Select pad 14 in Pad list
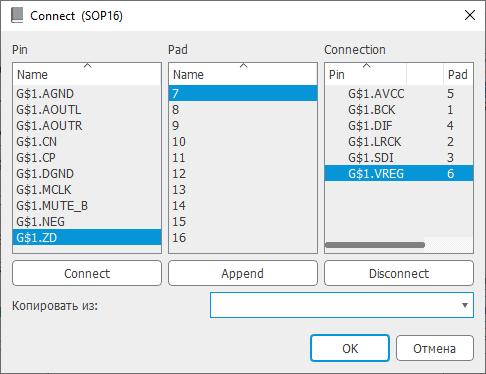The image size is (486, 374). point(243,206)
